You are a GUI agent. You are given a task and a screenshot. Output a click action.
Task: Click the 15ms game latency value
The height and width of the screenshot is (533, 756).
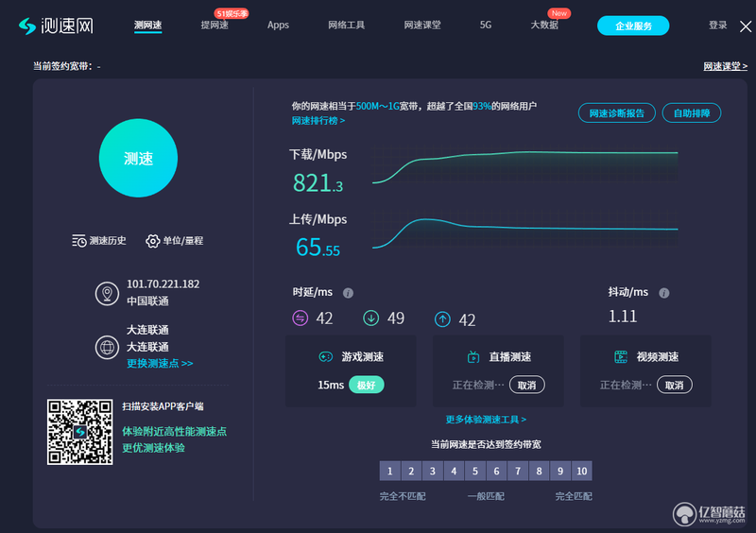[x=331, y=385]
